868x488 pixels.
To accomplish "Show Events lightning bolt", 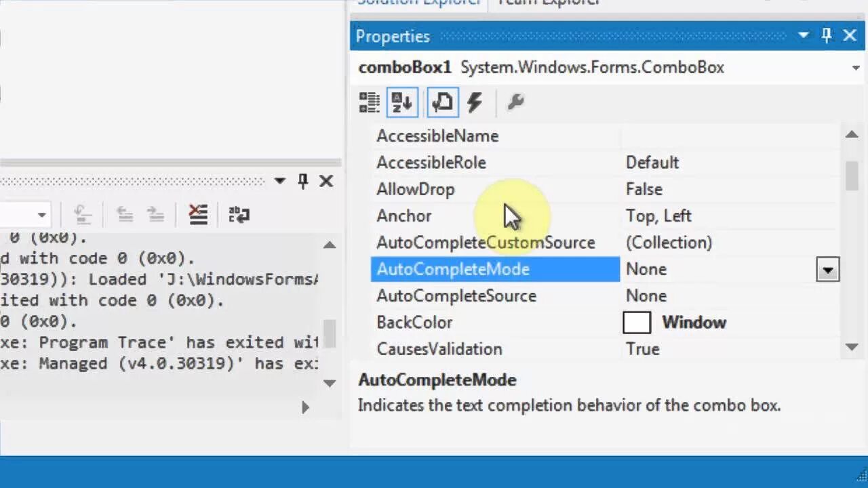I will (x=475, y=102).
